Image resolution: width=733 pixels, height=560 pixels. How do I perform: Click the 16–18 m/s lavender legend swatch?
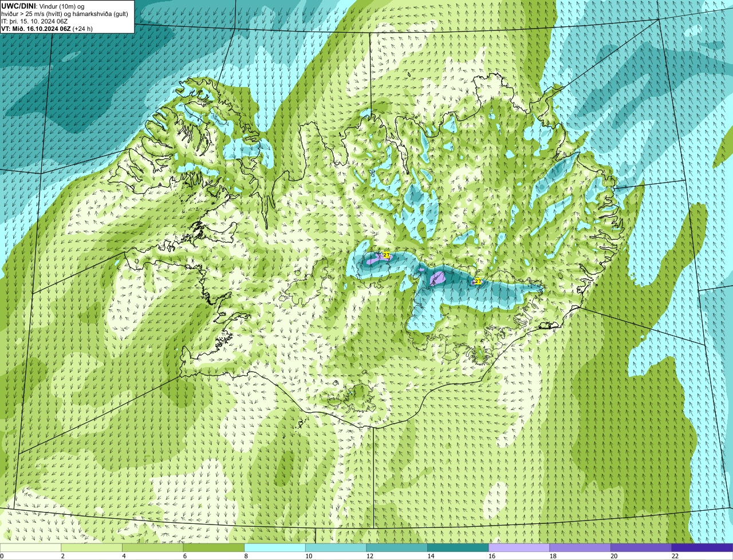(x=519, y=548)
